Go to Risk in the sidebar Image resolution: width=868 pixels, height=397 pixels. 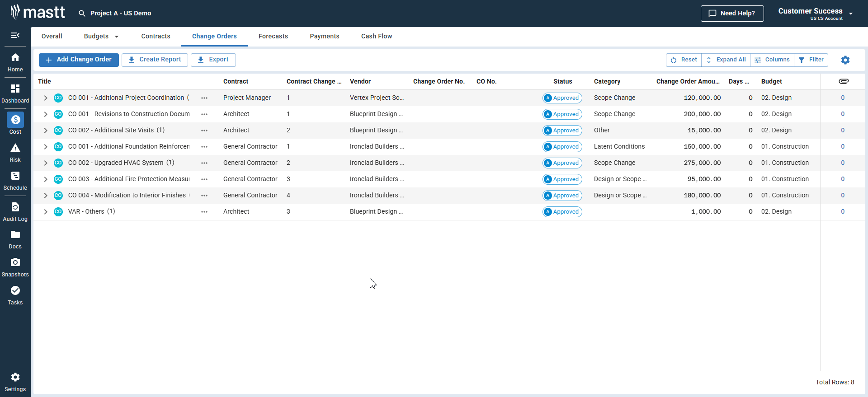click(x=15, y=153)
